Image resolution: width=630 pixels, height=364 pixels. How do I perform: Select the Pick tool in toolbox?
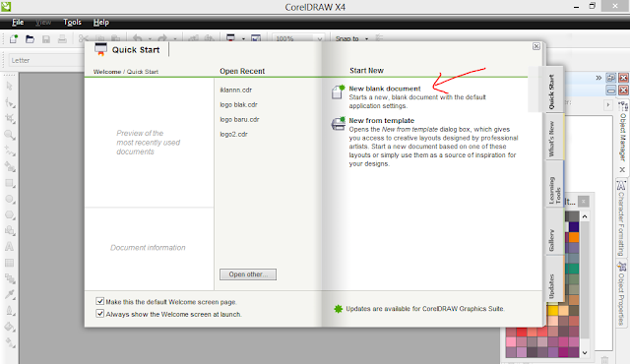(x=10, y=87)
